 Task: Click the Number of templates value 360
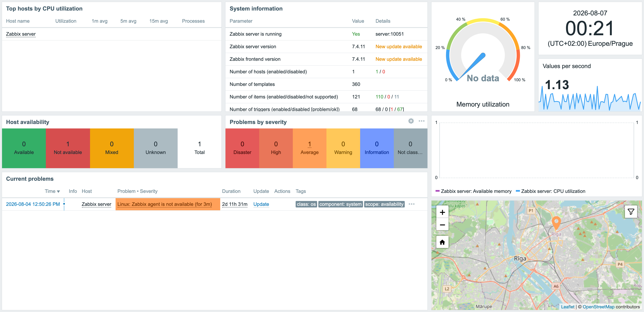coord(356,84)
